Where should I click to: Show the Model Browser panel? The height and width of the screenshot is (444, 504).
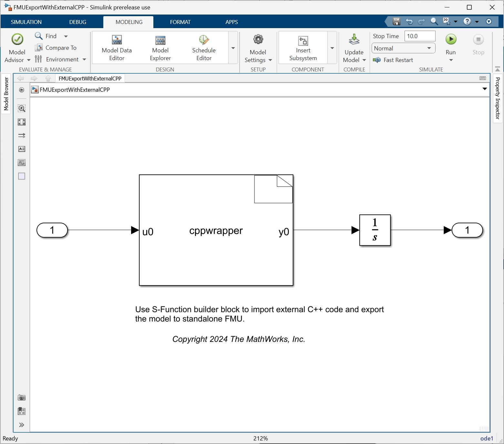pyautogui.click(x=6, y=94)
